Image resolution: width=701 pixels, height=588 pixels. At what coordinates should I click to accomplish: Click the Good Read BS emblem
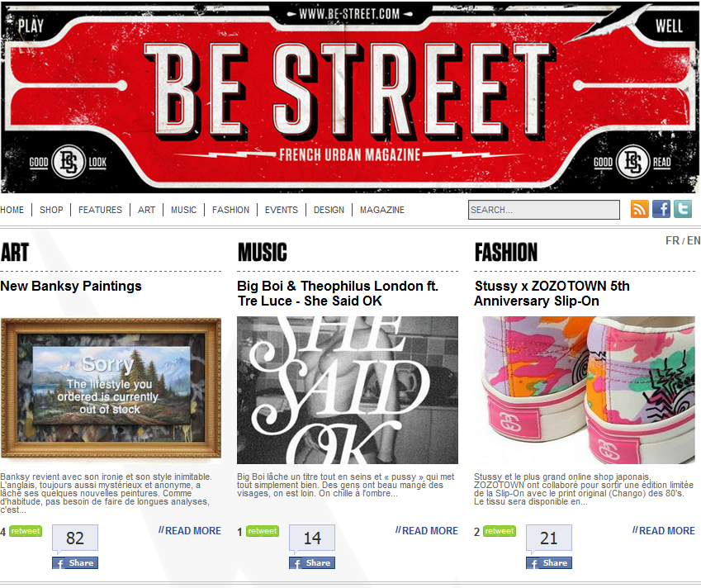pyautogui.click(x=632, y=162)
